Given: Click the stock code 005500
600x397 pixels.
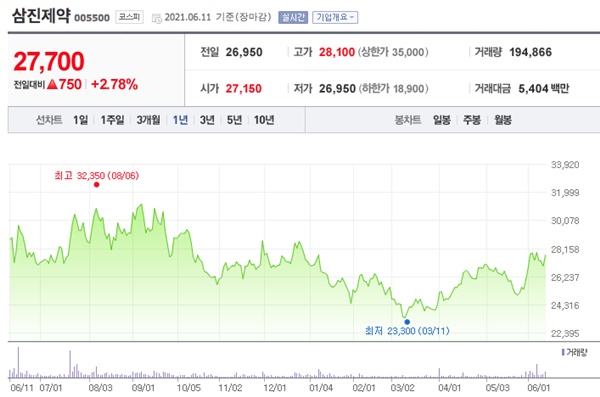Looking at the screenshot, I should tap(92, 18).
